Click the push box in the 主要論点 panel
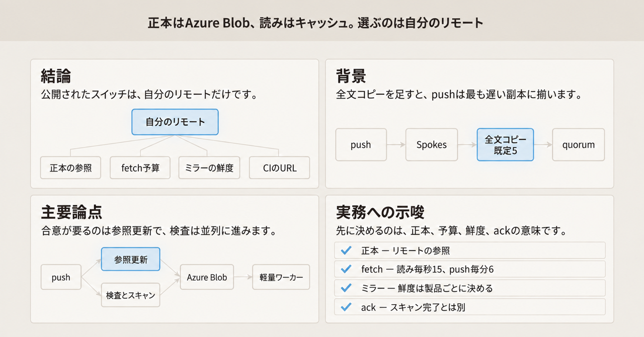Image resolution: width=644 pixels, height=337 pixels. coord(61,278)
